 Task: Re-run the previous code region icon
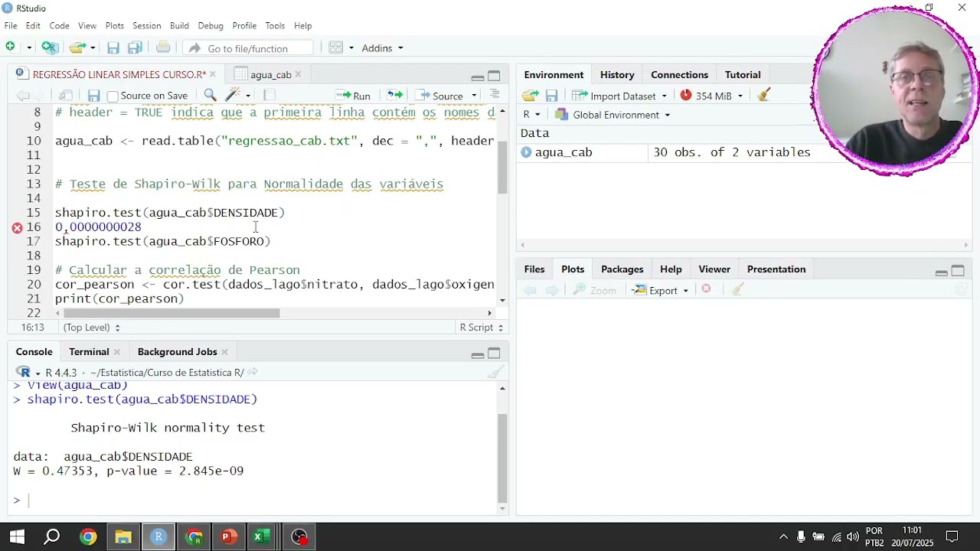point(394,95)
